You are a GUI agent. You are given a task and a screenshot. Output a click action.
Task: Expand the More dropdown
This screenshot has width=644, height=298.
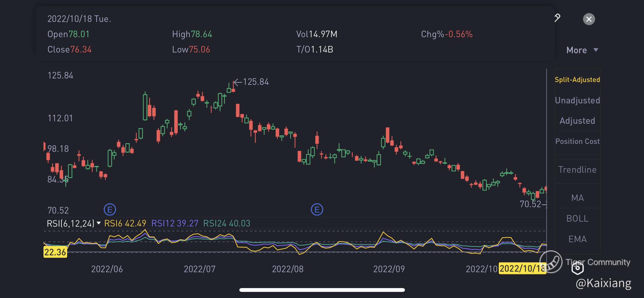point(582,50)
